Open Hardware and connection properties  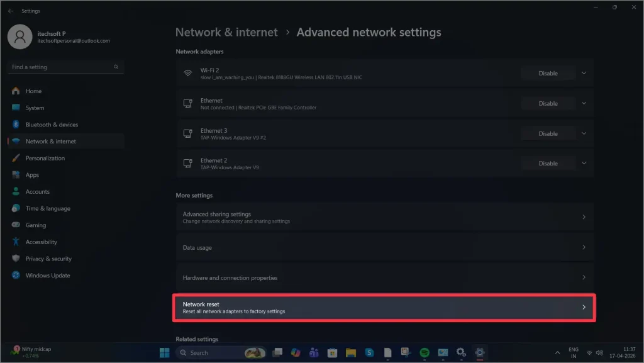click(x=384, y=278)
